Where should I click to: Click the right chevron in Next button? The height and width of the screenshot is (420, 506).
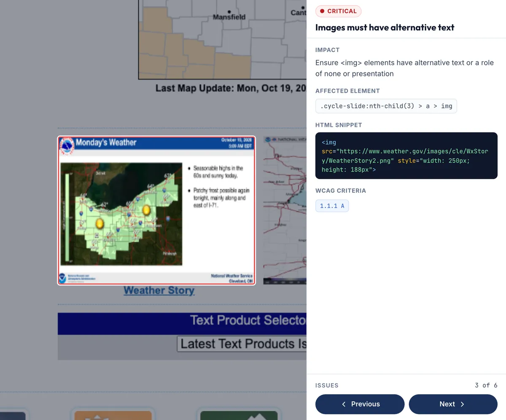[x=462, y=404]
